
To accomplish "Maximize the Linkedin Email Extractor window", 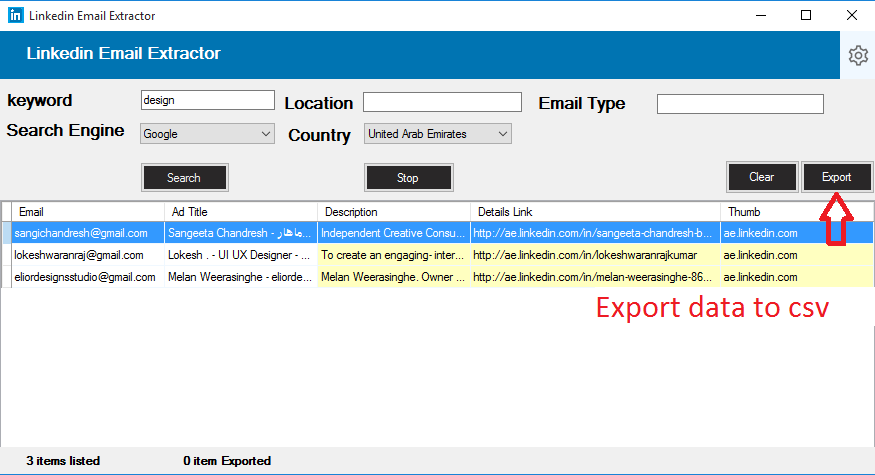I will (806, 16).
